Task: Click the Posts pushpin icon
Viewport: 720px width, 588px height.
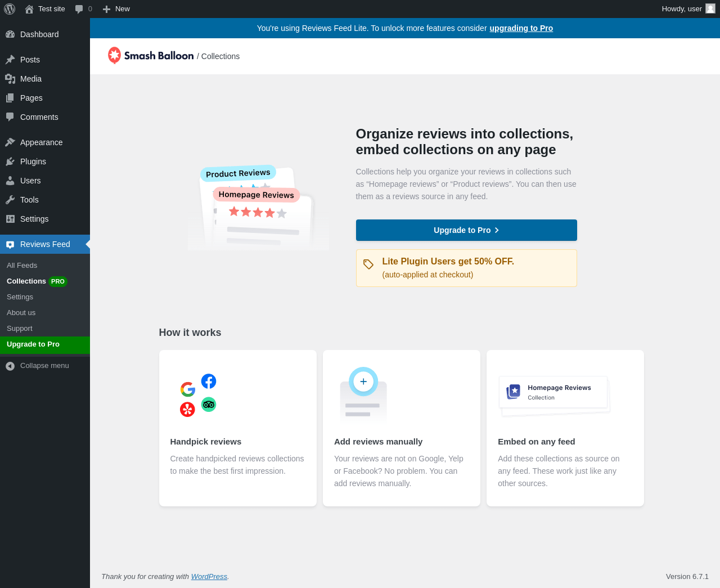Action: 10,60
